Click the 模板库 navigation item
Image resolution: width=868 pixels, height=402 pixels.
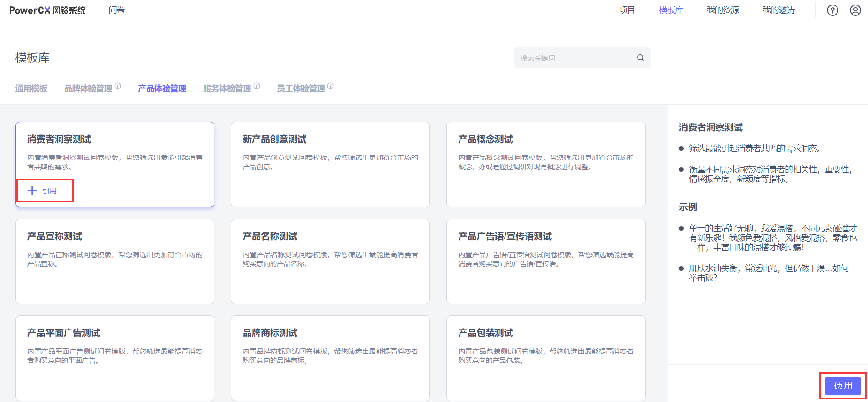[671, 10]
